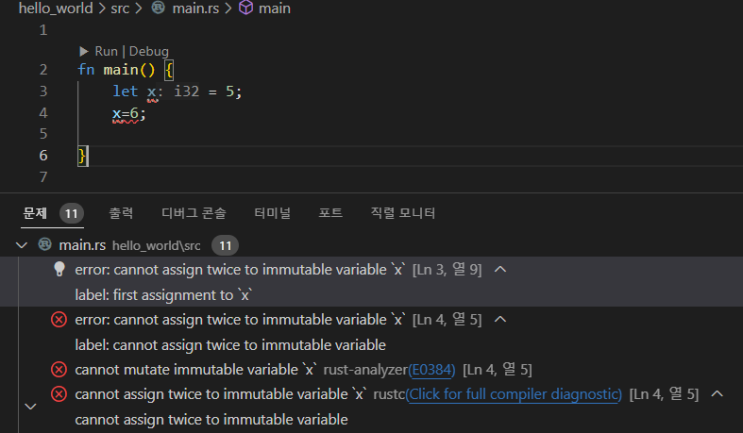Open the lightbulb quick fix for Ln 3 error
This screenshot has height=433, width=743.
tap(59, 269)
